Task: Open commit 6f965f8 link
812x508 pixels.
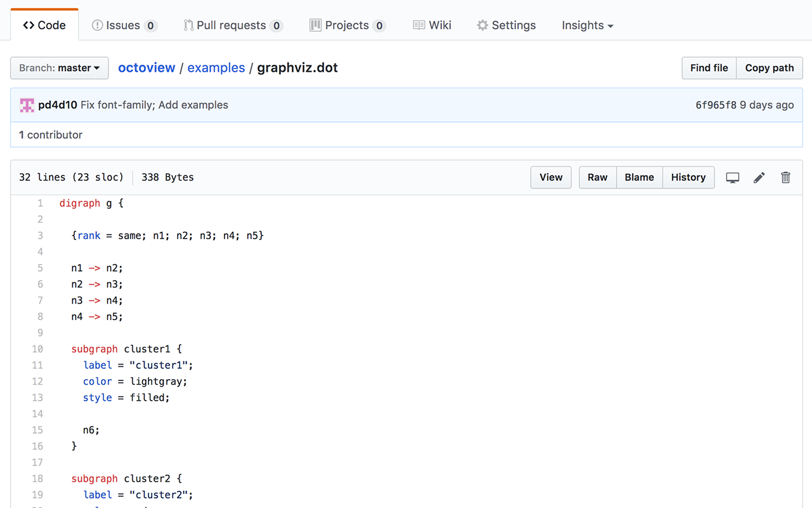Action: (716, 105)
